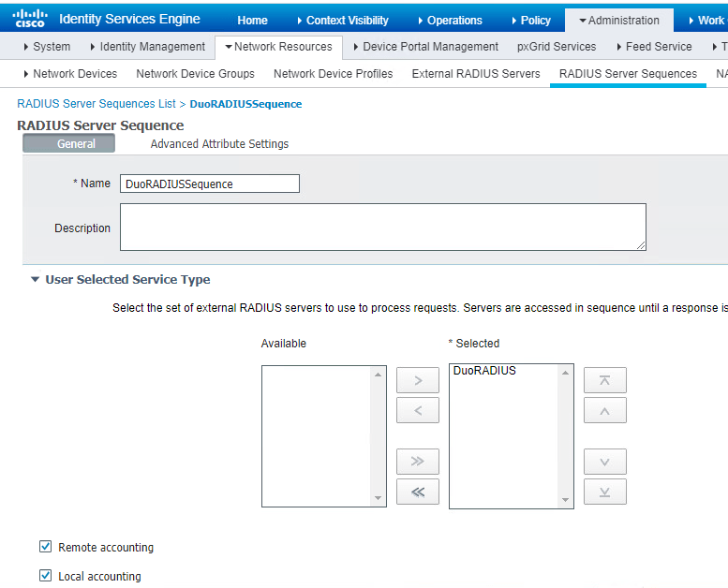Uncheck the Remote accounting checkbox
Image resolution: width=728 pixels, height=588 pixels.
pos(46,547)
